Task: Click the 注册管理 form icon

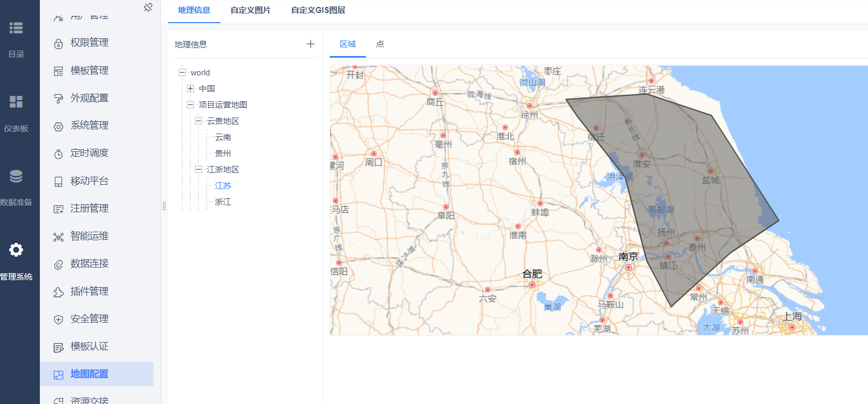Action: pos(58,210)
